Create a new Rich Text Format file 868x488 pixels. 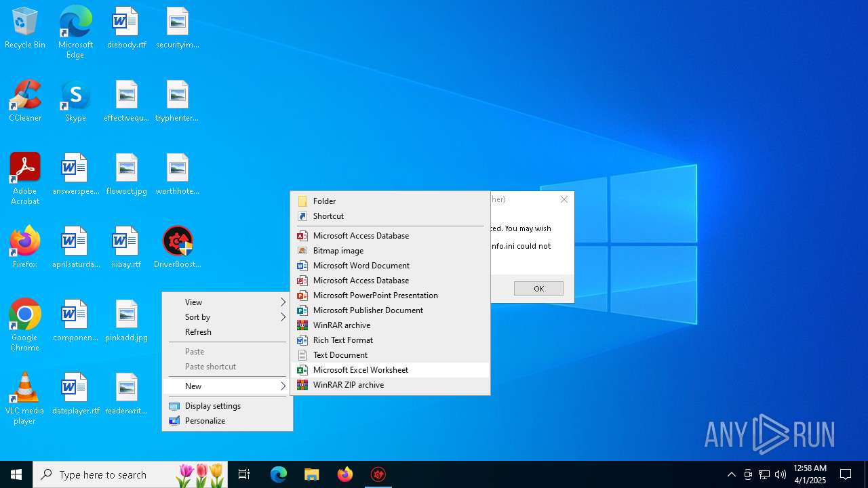coord(390,340)
